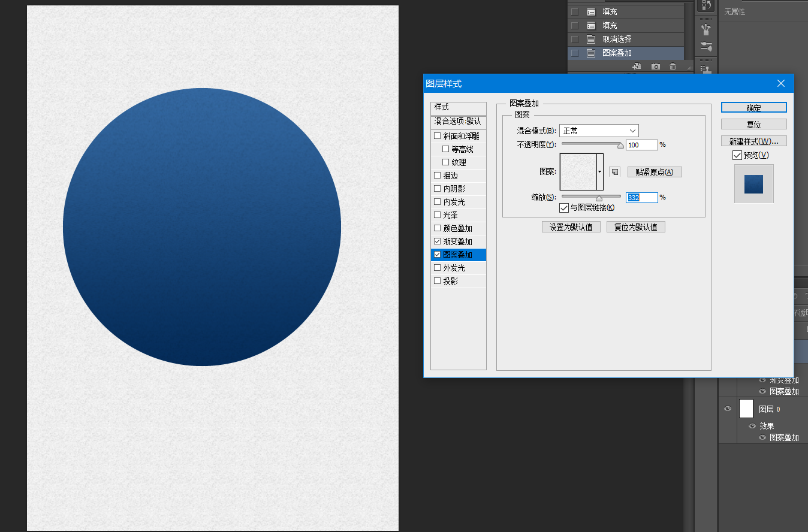The image size is (808, 532).
Task: Click the trash delete state icon
Action: click(x=673, y=67)
